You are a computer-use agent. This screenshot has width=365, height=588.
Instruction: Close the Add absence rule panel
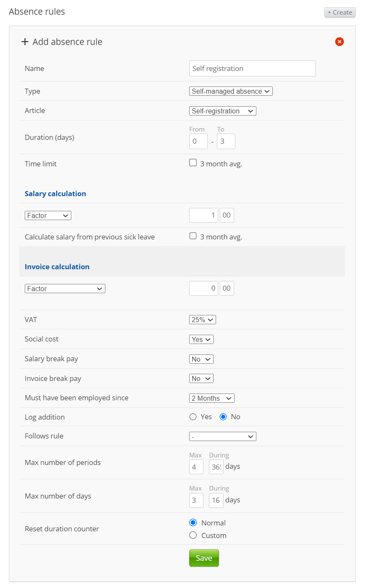tap(339, 42)
